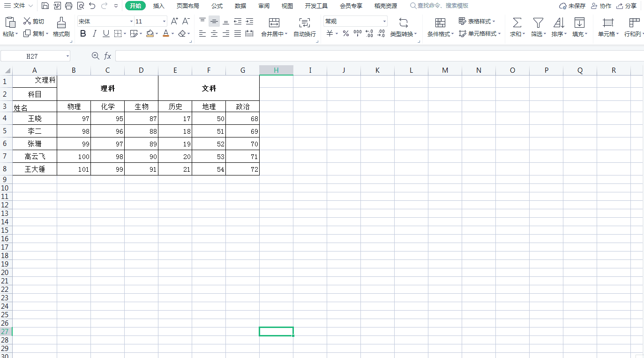Toggle Bold formatting

coord(83,34)
